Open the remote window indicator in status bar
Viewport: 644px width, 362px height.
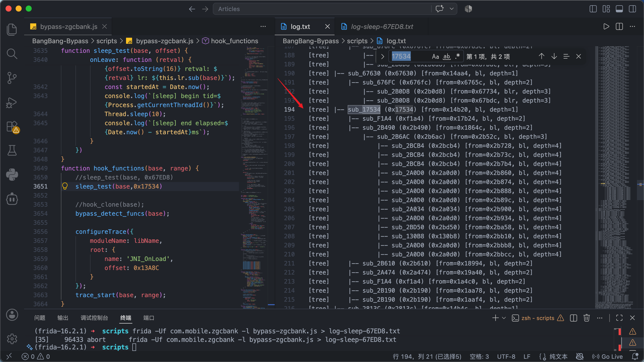[x=9, y=356]
